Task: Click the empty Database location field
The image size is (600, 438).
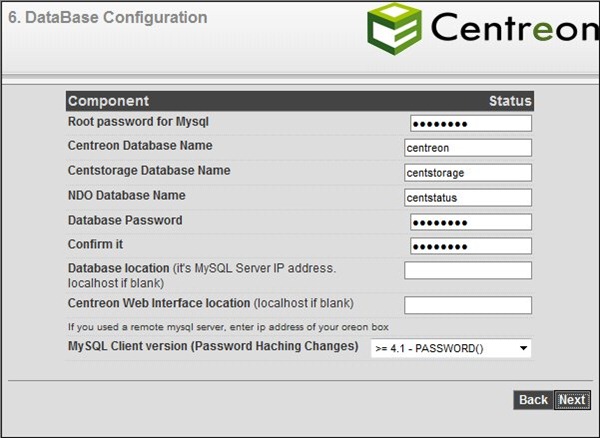Action: (468, 270)
